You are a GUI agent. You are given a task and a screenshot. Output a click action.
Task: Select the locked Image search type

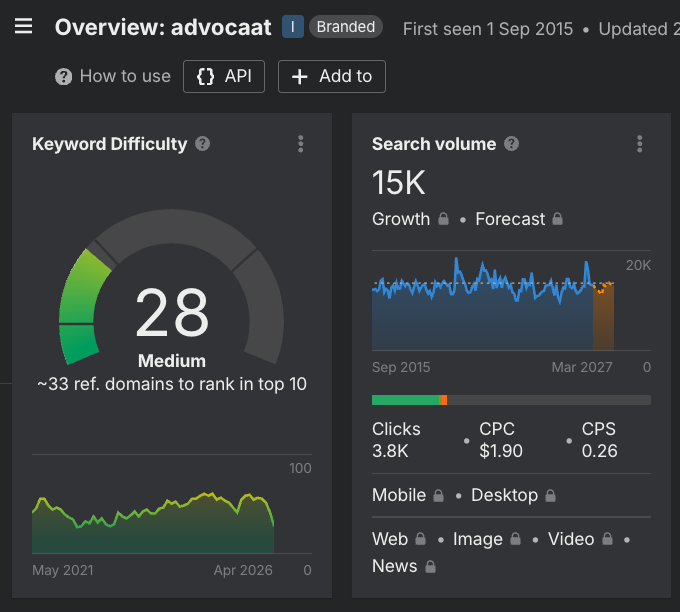487,539
